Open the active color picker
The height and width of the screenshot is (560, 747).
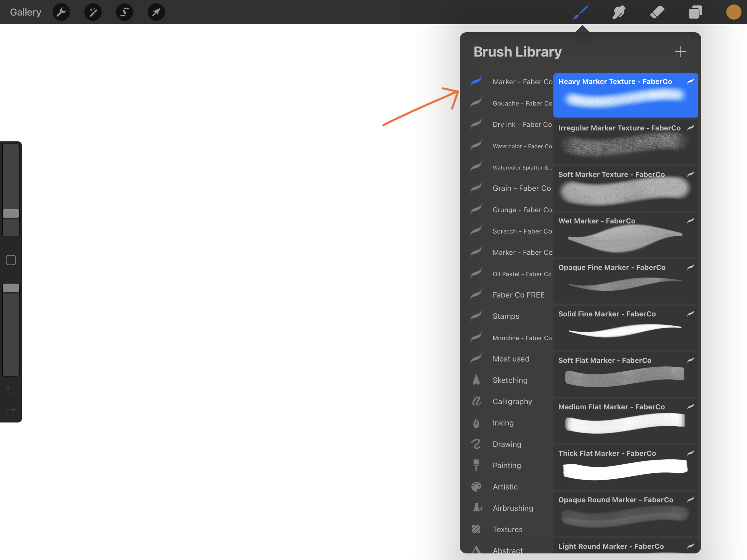click(734, 12)
